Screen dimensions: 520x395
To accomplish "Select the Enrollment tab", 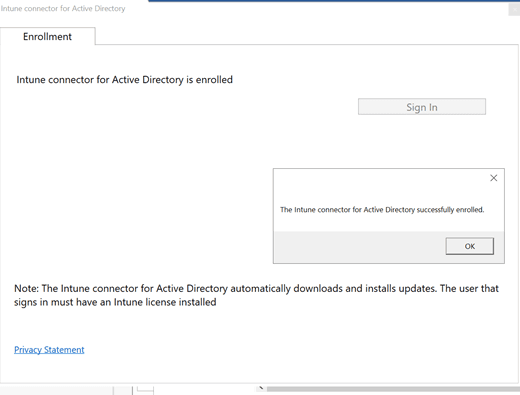I will (x=47, y=36).
